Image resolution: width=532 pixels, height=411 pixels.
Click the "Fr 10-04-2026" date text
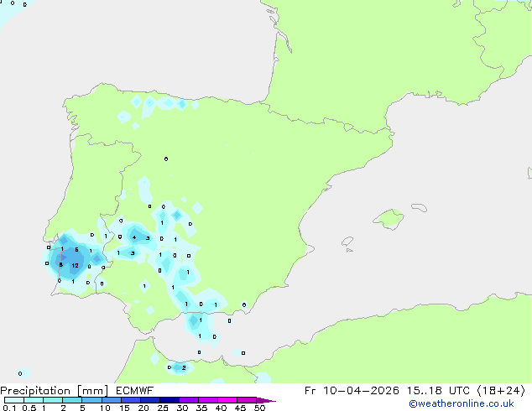[352, 391]
